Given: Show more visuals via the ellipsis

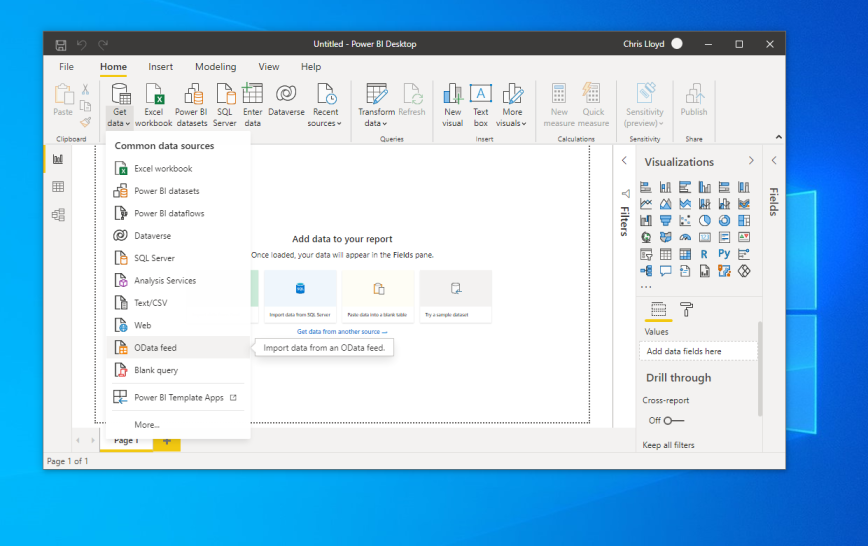Looking at the screenshot, I should click(x=646, y=287).
